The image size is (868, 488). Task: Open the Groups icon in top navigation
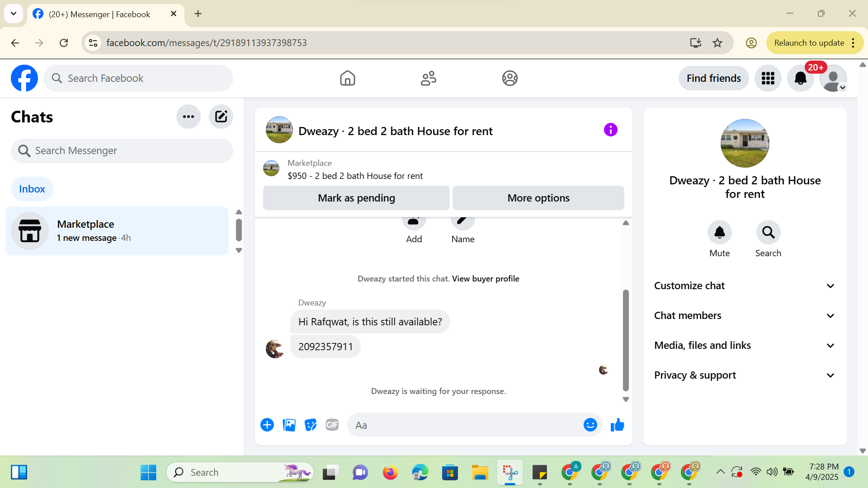(509, 78)
